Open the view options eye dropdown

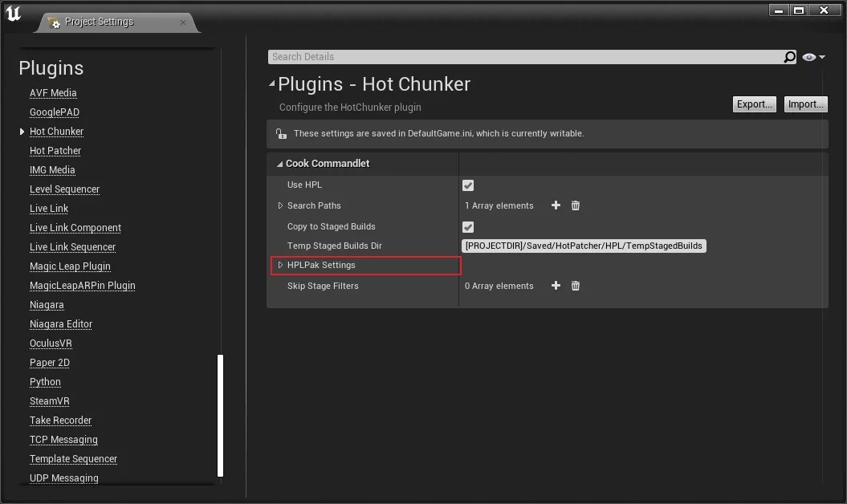click(813, 57)
